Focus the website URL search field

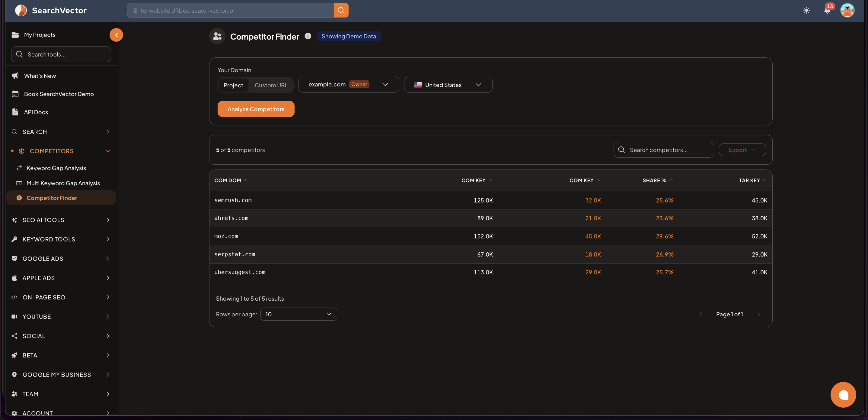pos(231,11)
